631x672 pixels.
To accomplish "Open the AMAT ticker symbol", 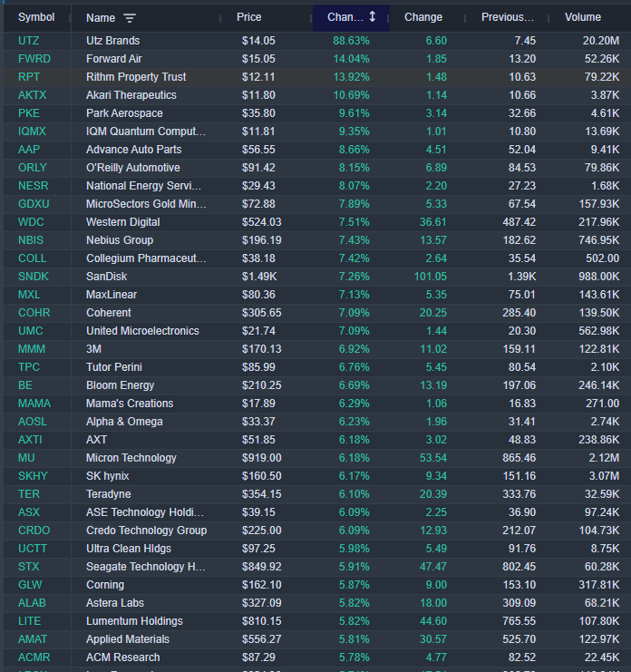I will [x=33, y=639].
